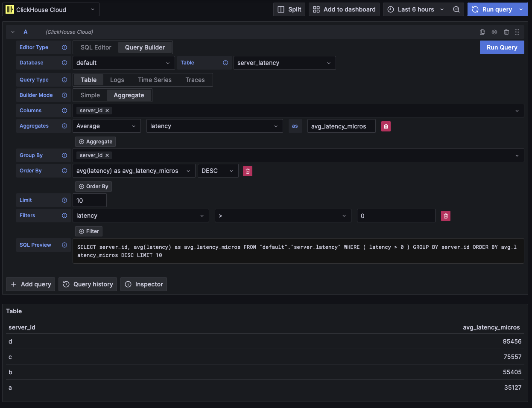
Task: Select the Time Series query type
Action: 155,80
